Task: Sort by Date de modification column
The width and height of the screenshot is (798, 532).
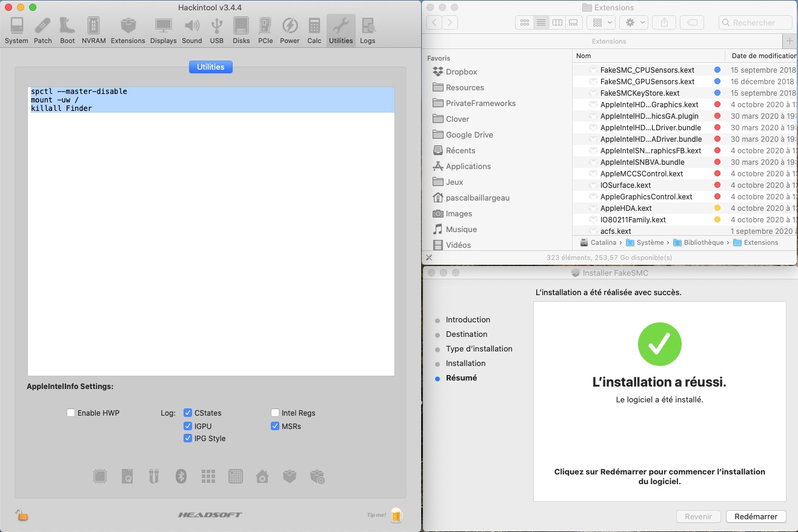Action: point(762,56)
